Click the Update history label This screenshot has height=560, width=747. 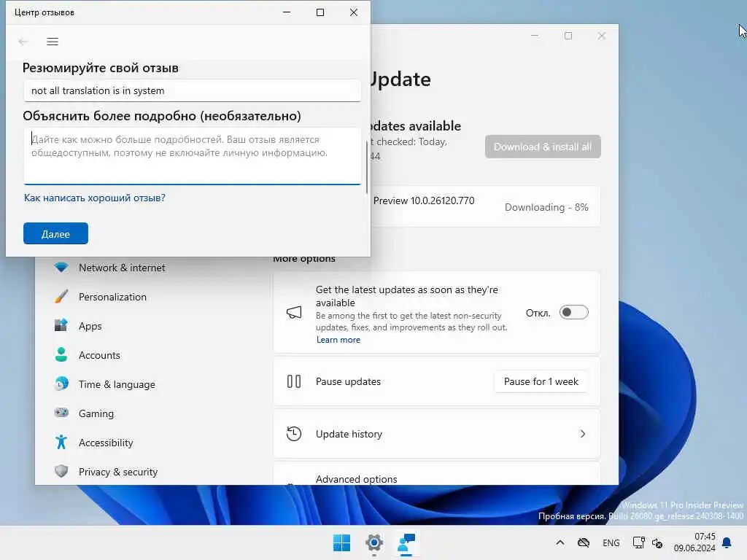click(349, 434)
